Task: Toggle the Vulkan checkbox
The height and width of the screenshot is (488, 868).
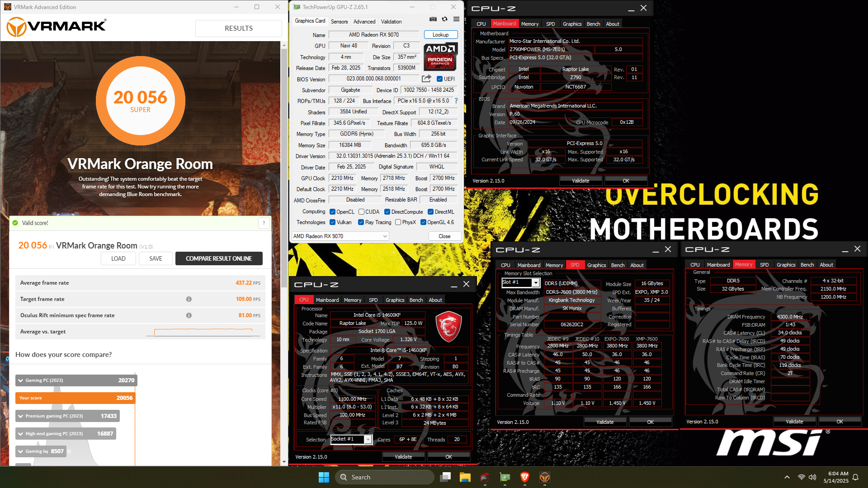Action: 332,222
